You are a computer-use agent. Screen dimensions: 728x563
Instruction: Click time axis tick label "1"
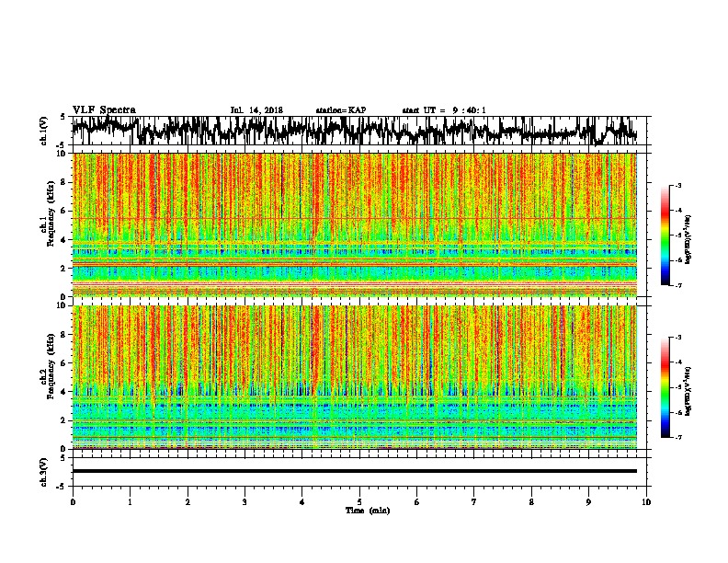tap(130, 501)
